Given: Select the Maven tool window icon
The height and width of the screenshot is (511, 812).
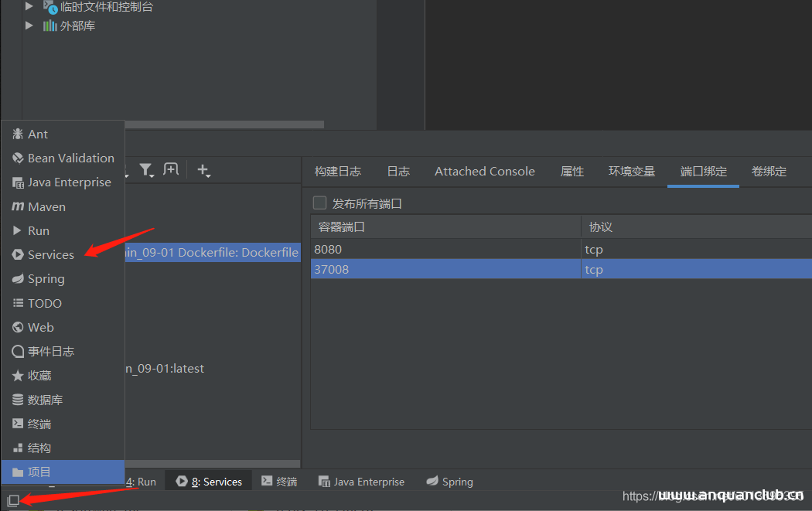Looking at the screenshot, I should [46, 206].
